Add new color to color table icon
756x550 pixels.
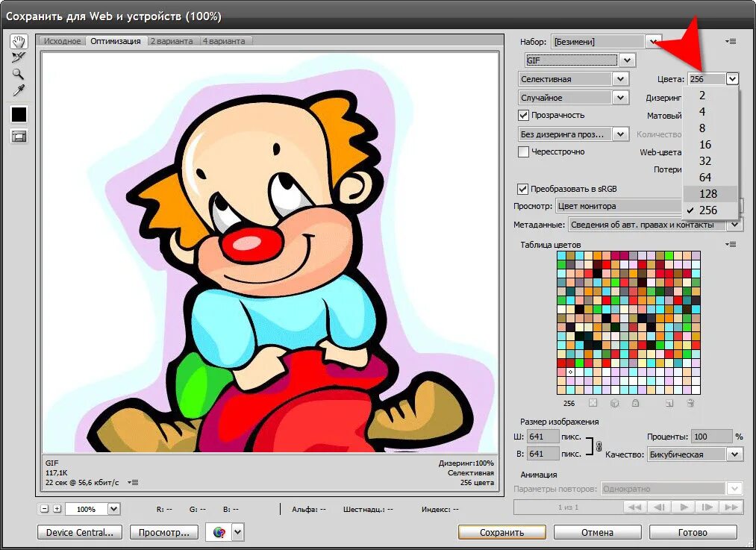[669, 403]
